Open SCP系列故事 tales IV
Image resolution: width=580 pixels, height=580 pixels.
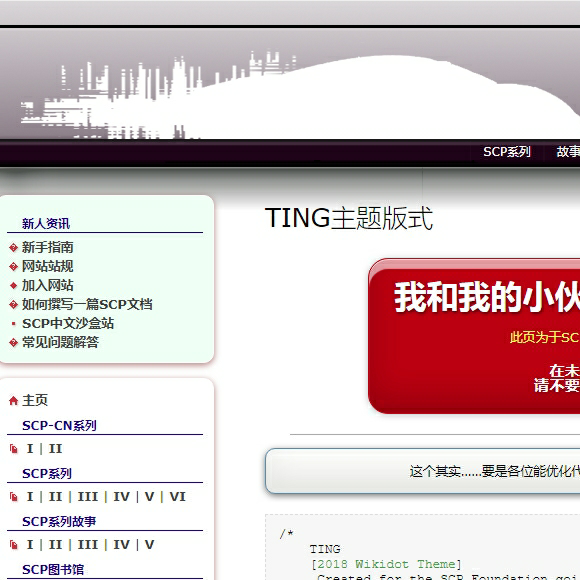point(122,545)
